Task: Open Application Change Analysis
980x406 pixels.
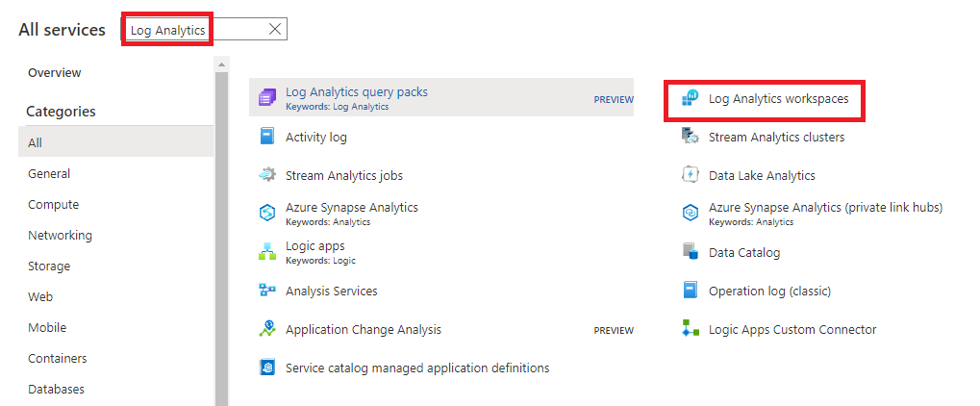Action: (x=364, y=330)
